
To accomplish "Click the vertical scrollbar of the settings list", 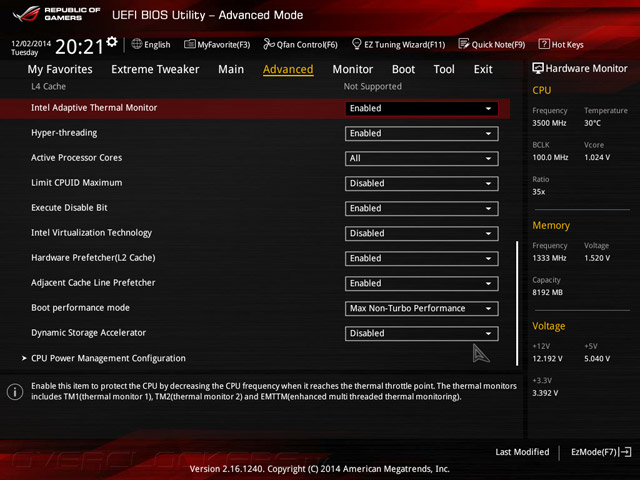I will click(517, 303).
